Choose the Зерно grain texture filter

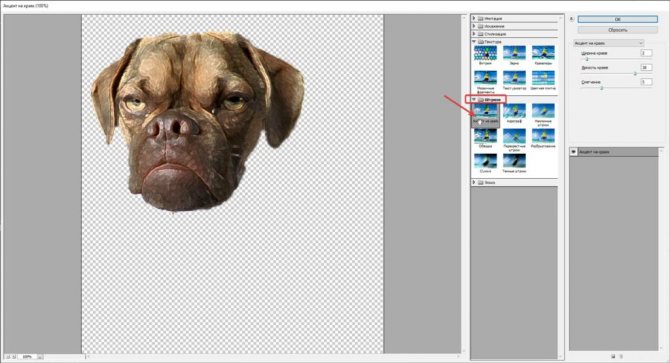pyautogui.click(x=514, y=53)
